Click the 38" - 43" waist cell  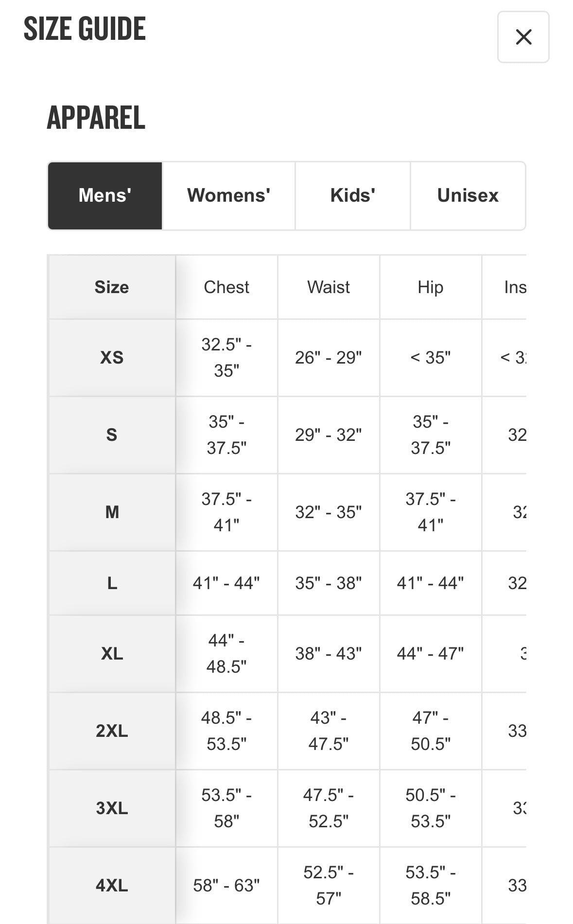point(329,654)
